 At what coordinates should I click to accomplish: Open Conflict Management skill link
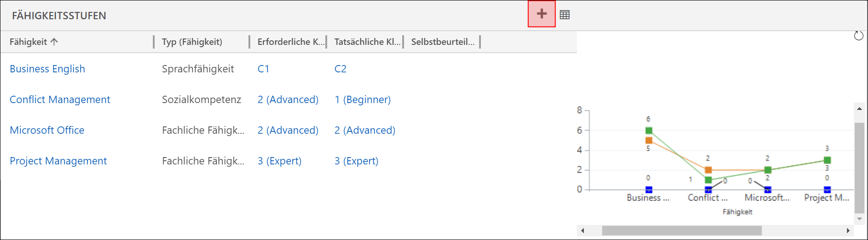[60, 99]
